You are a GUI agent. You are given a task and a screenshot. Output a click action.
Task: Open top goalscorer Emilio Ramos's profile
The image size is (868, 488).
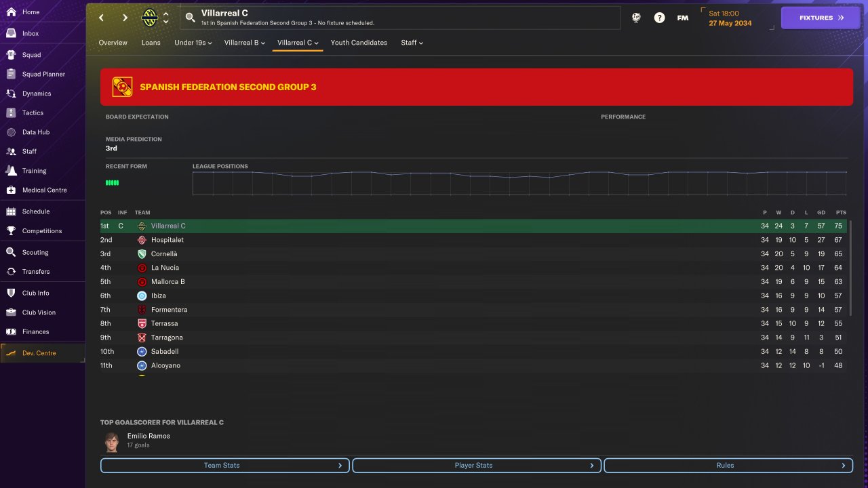[x=149, y=436]
